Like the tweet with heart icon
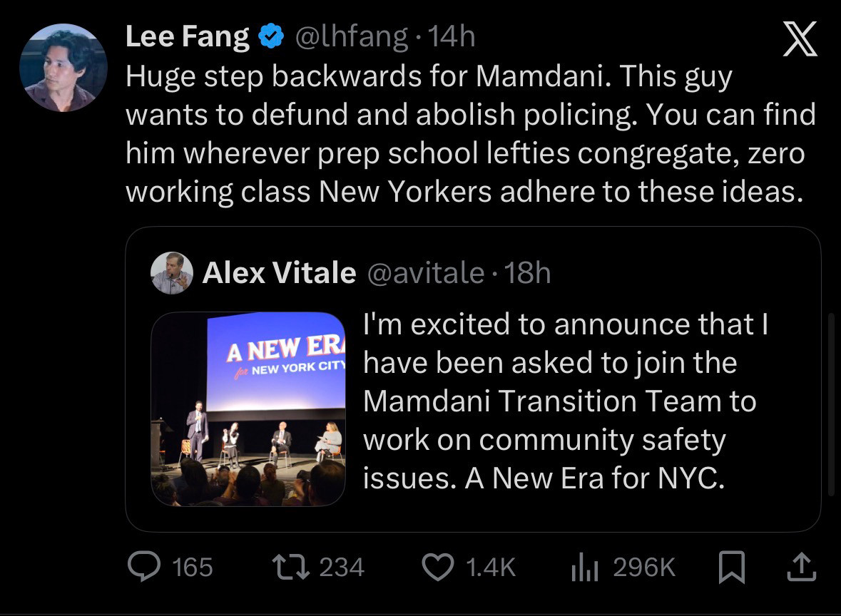Viewport: 841px width, 616px height. click(x=439, y=567)
